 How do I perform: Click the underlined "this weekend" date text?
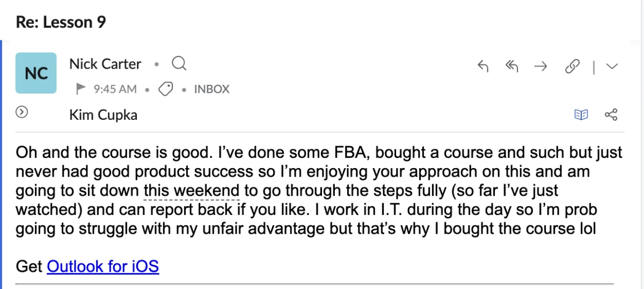tap(192, 190)
